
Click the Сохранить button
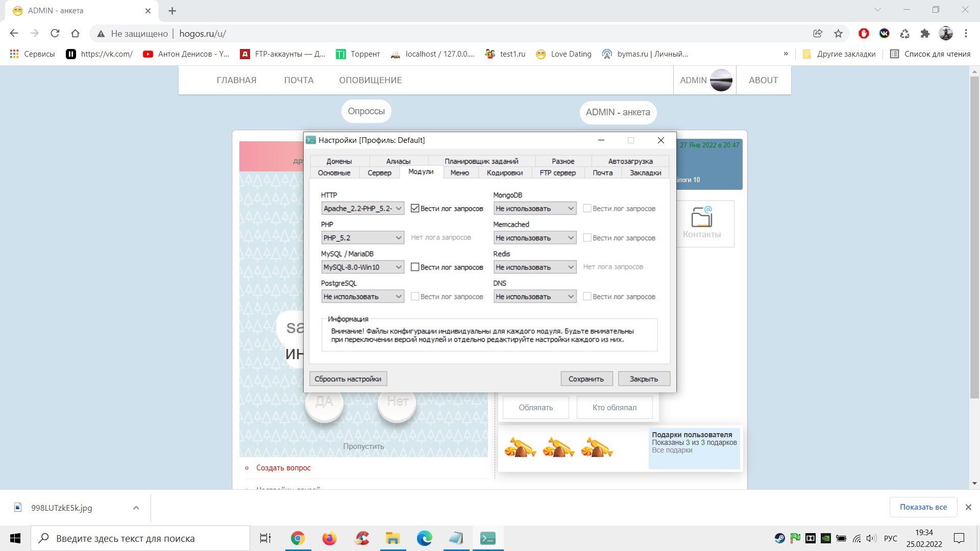point(586,379)
